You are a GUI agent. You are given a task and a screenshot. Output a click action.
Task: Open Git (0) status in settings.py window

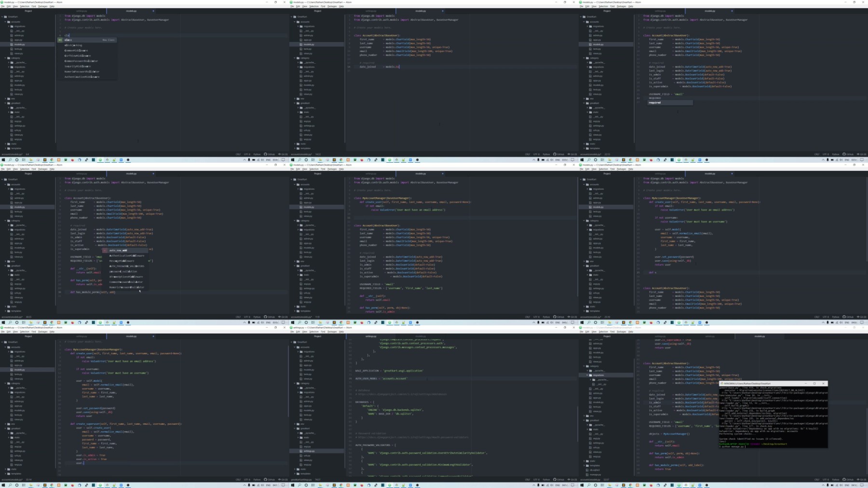pyautogui.click(x=571, y=480)
